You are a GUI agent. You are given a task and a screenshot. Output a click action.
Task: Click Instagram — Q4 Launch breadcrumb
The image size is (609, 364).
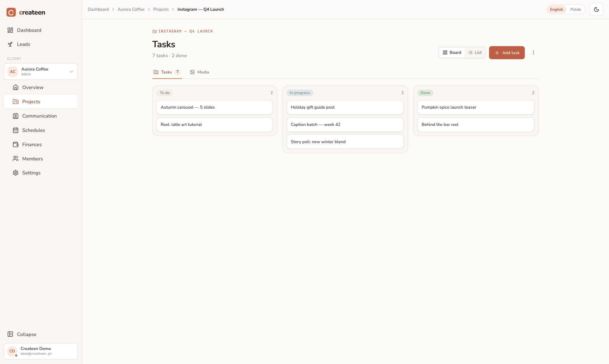pyautogui.click(x=201, y=9)
